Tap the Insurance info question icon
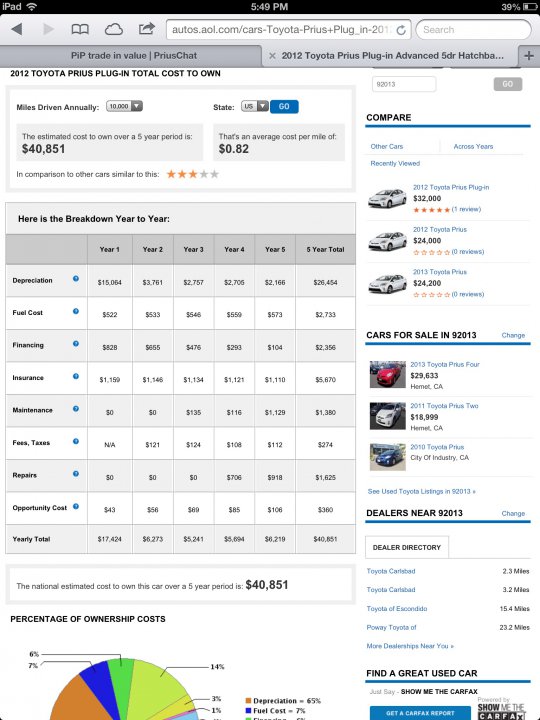 pos(76,377)
